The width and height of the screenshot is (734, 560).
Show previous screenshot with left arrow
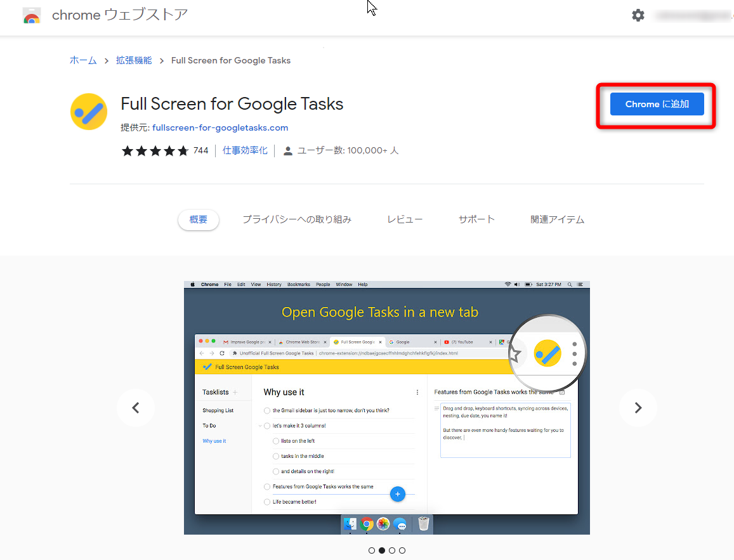pyautogui.click(x=136, y=408)
